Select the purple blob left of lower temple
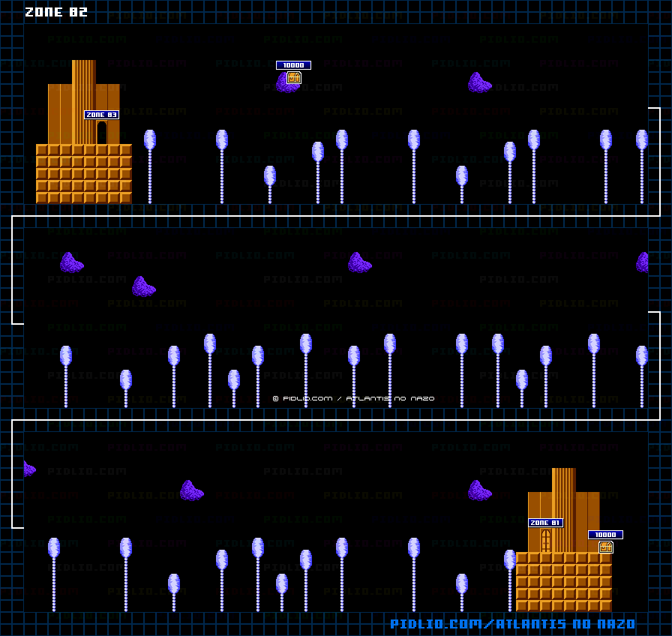 [479, 490]
